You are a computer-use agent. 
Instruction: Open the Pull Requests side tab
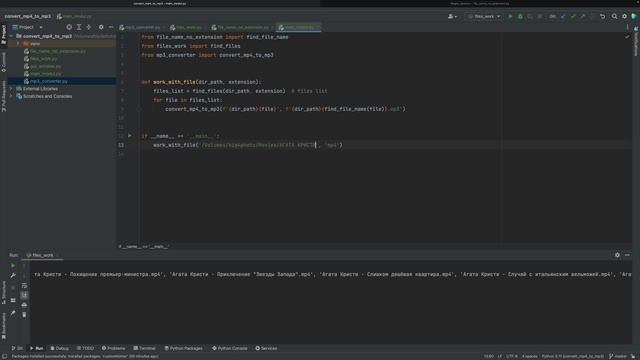pos(4,96)
